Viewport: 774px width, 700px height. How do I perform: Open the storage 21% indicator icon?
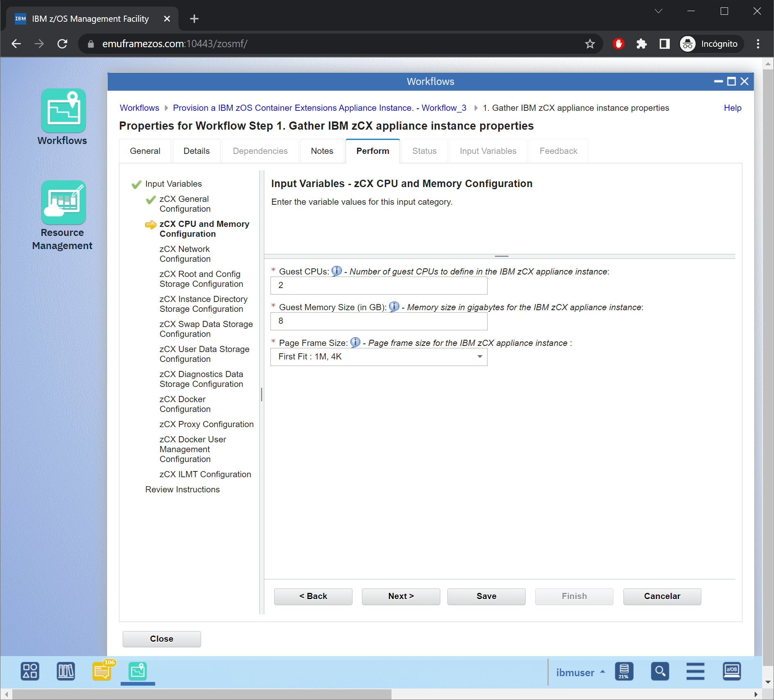pos(623,672)
